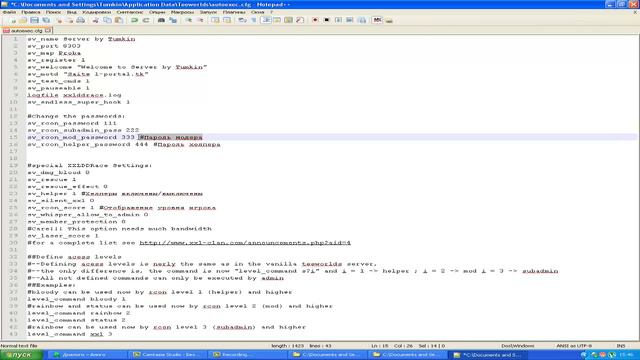Click the last plugin icon after MK

[x=389, y=20]
